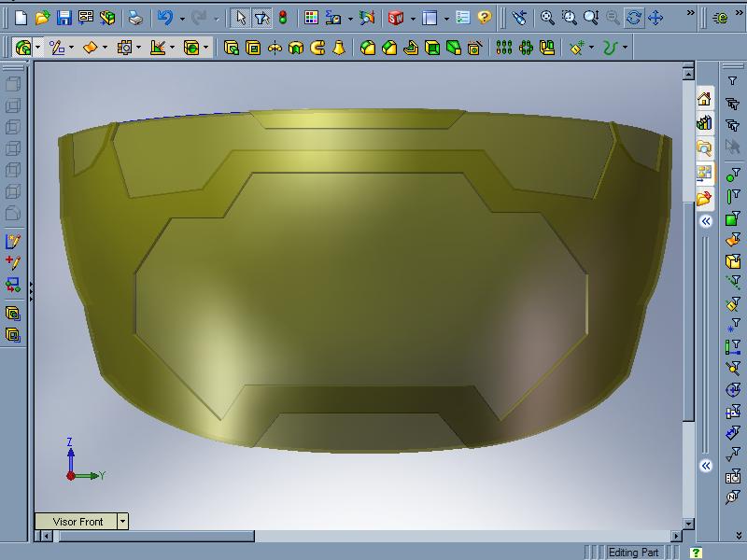Open Help with question mark icon
This screenshot has height=560, width=747.
click(485, 18)
